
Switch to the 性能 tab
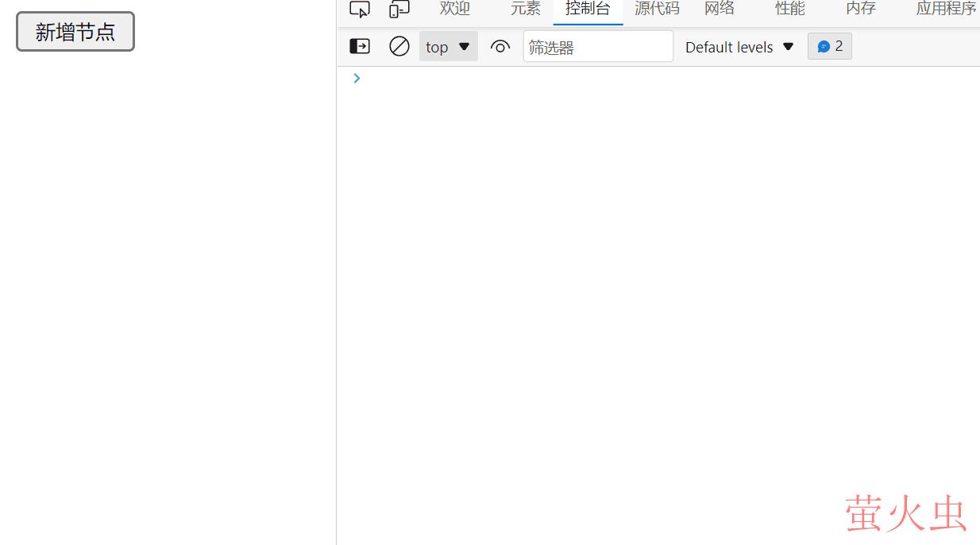point(790,9)
